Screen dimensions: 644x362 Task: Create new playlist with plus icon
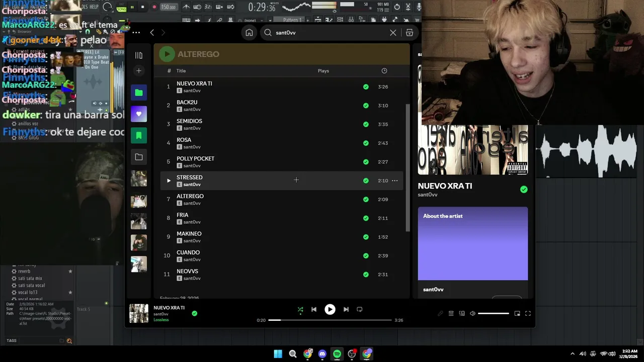139,71
